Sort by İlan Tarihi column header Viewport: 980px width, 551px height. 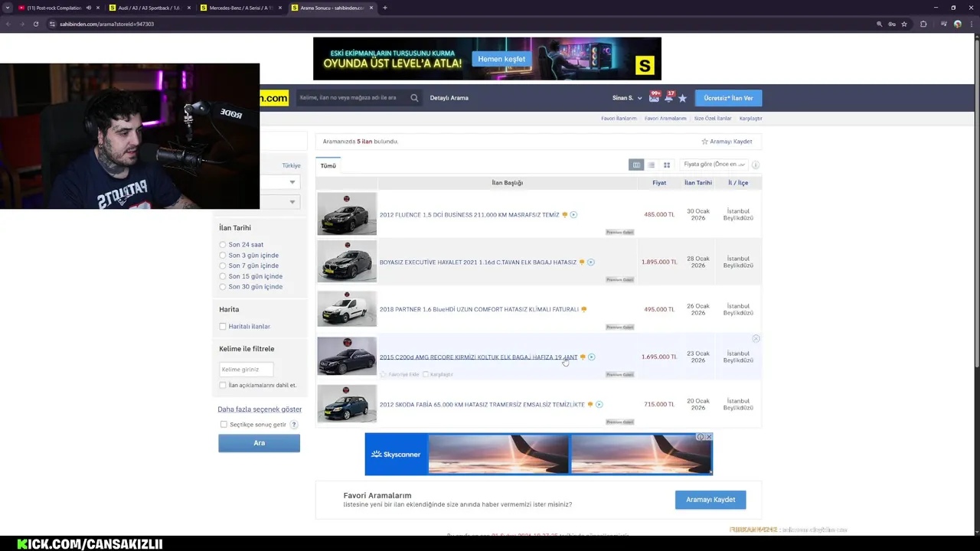(698, 183)
